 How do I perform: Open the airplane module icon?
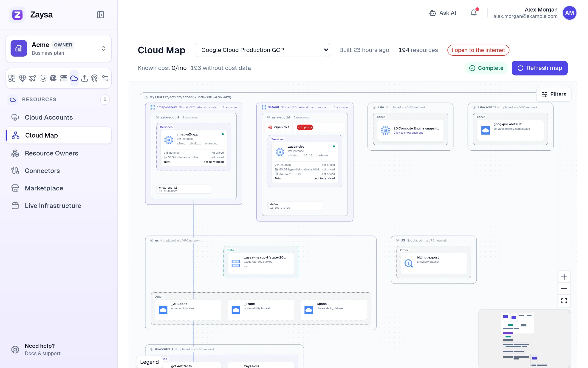33,78
